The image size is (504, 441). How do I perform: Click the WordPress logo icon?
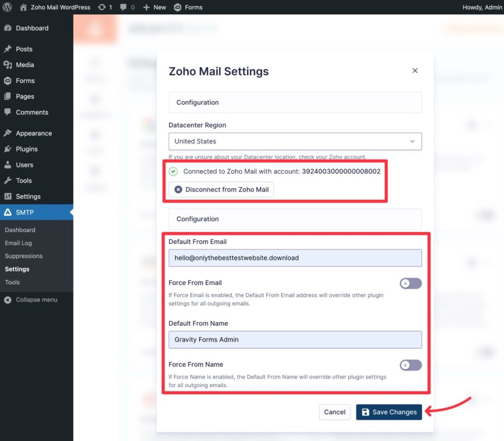(x=7, y=7)
